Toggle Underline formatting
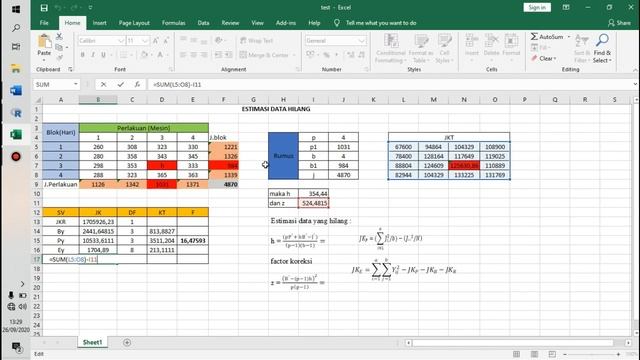Screen dimensions: 640x360 point(103,55)
